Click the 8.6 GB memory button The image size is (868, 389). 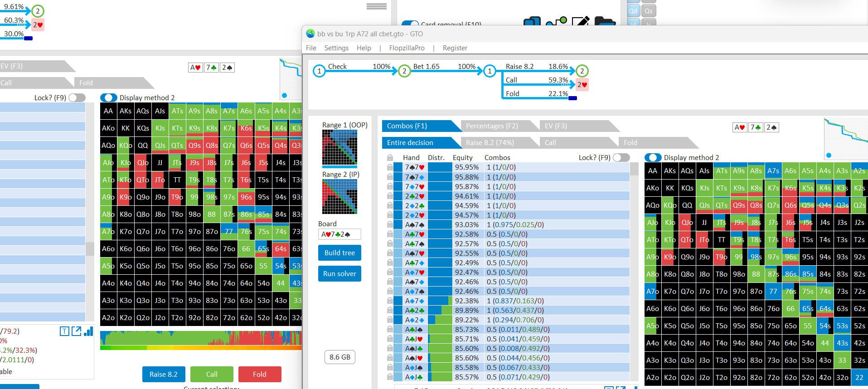coord(340,357)
